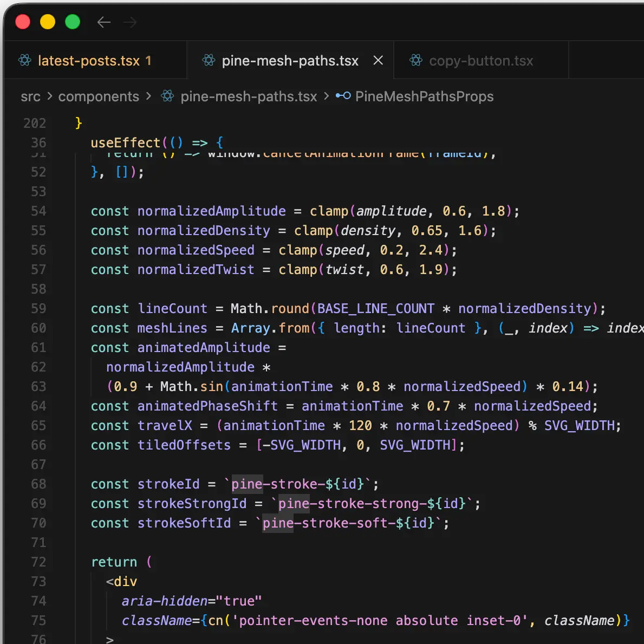The width and height of the screenshot is (644, 644).
Task: Switch to the latest-posts.tsx tab
Action: 89,61
